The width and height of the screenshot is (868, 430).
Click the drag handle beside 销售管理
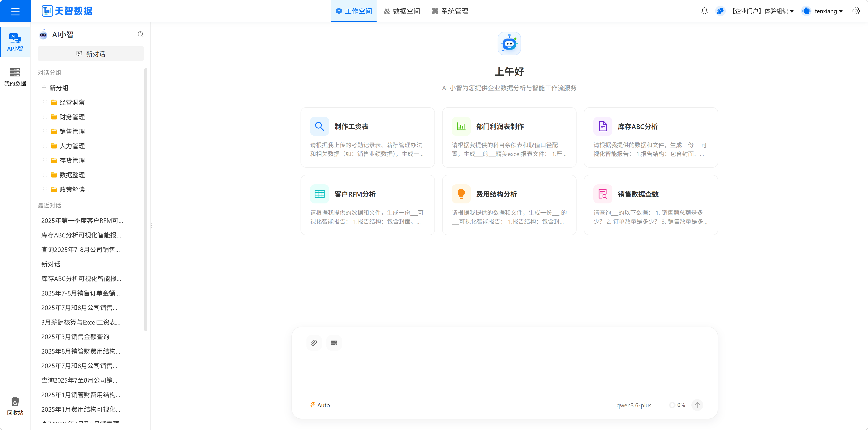pyautogui.click(x=45, y=131)
